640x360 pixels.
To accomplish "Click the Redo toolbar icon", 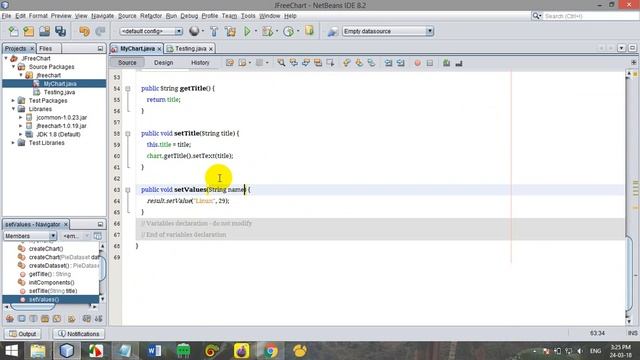I will pos(100,31).
